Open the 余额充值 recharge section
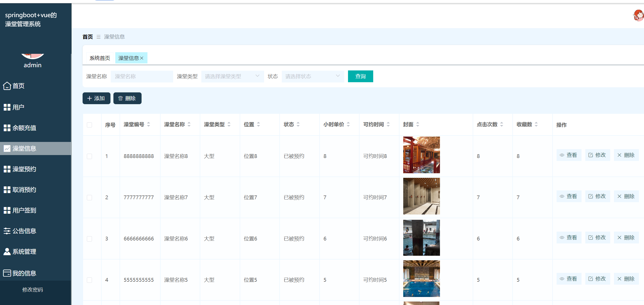The width and height of the screenshot is (644, 305). tap(24, 128)
